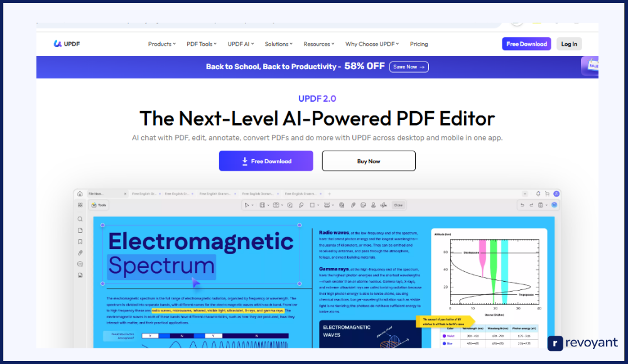Select the sticky note comment tool
The height and width of the screenshot is (364, 628).
pyautogui.click(x=290, y=205)
